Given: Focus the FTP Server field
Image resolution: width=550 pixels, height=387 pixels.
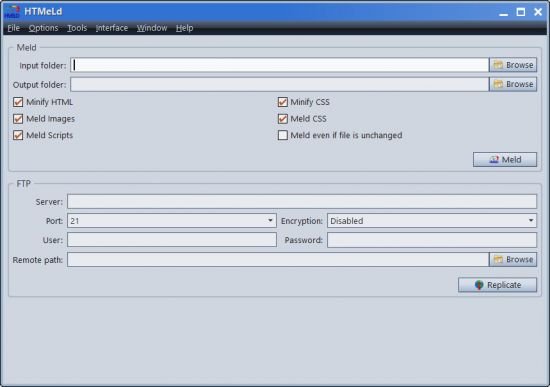Looking at the screenshot, I should (302, 201).
